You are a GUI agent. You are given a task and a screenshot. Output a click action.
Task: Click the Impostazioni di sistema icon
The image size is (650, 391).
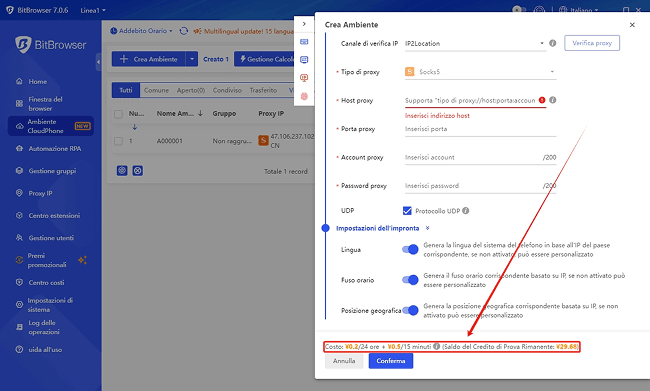(19, 304)
